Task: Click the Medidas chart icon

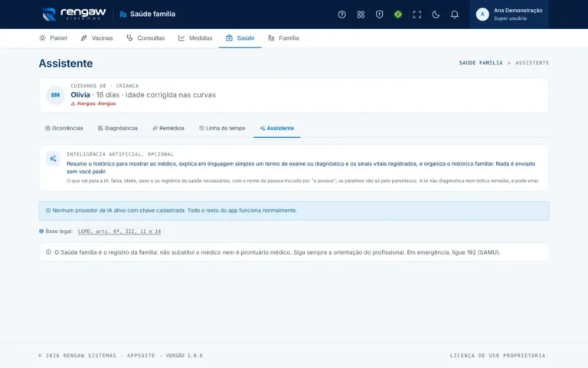Action: coord(181,38)
